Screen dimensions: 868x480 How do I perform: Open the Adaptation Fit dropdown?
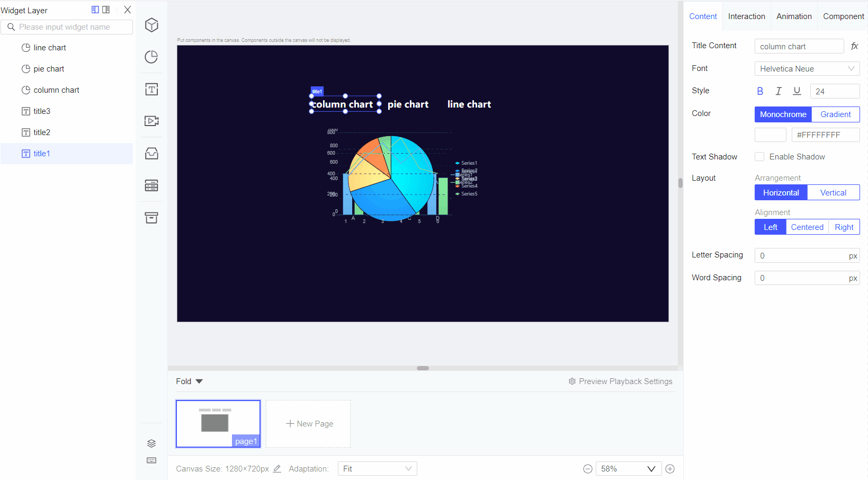pos(378,469)
